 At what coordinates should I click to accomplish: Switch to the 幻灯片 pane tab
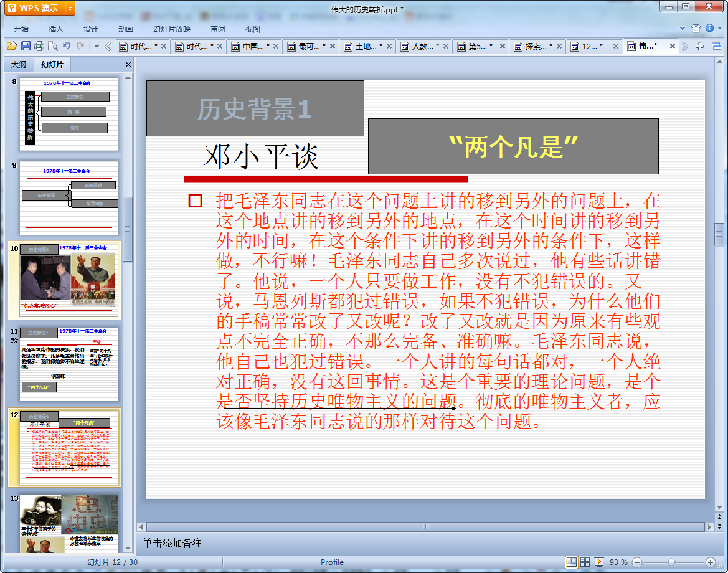pos(52,65)
